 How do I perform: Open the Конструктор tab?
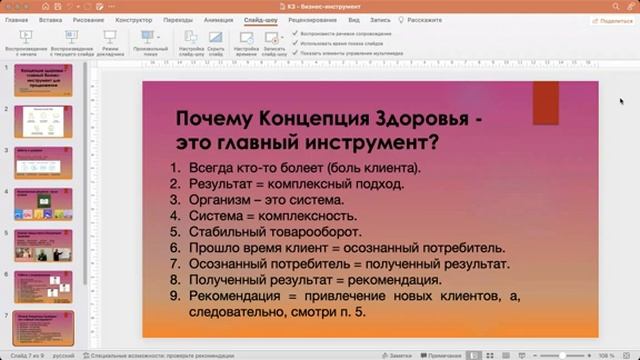[x=133, y=20]
